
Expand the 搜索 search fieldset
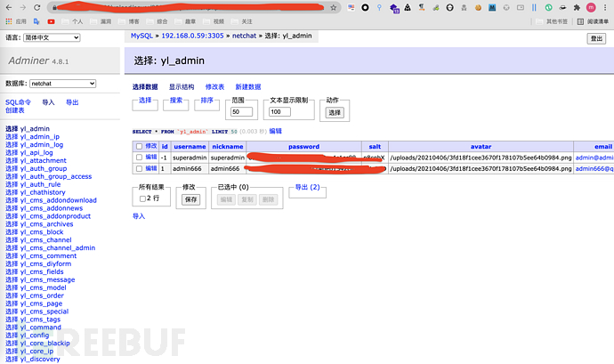click(x=176, y=101)
